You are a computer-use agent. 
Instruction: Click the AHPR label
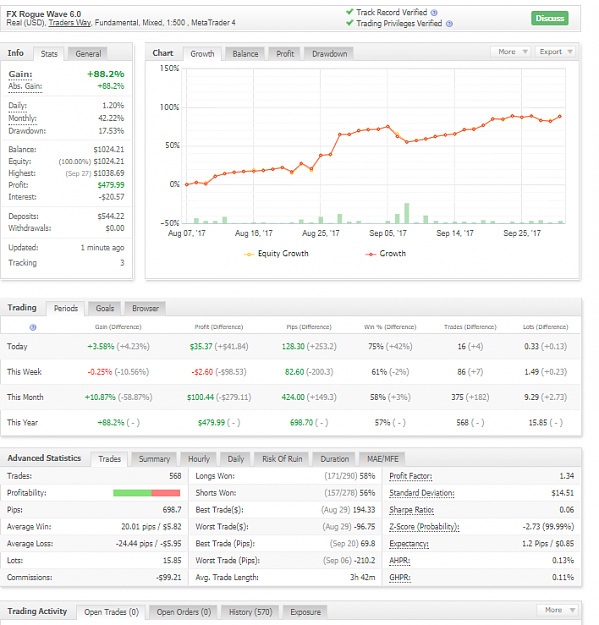399,560
